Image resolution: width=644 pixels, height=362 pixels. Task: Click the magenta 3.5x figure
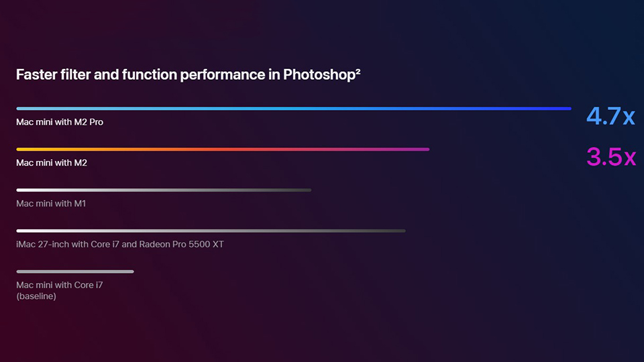point(610,157)
